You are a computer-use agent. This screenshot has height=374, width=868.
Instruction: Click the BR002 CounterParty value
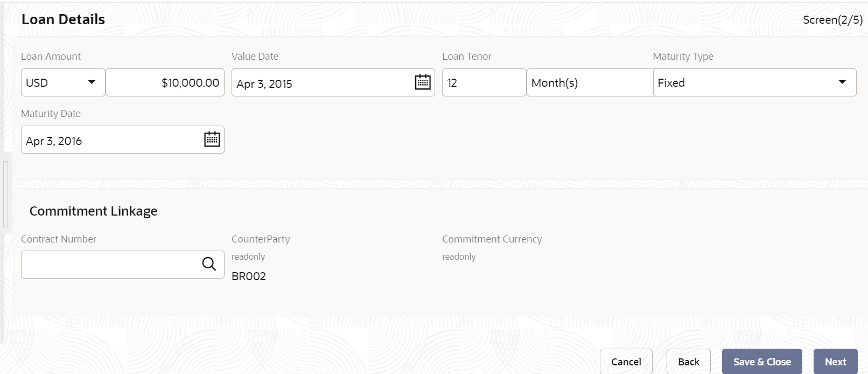[x=249, y=276]
